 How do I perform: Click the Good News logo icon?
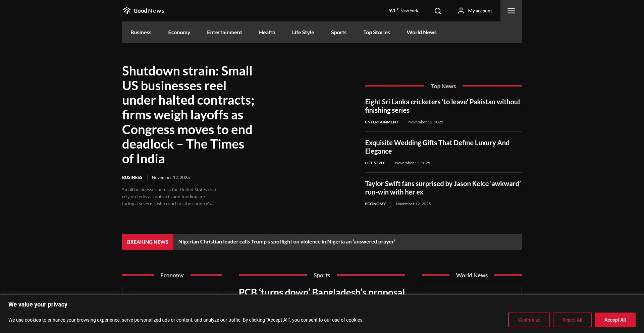pyautogui.click(x=126, y=11)
